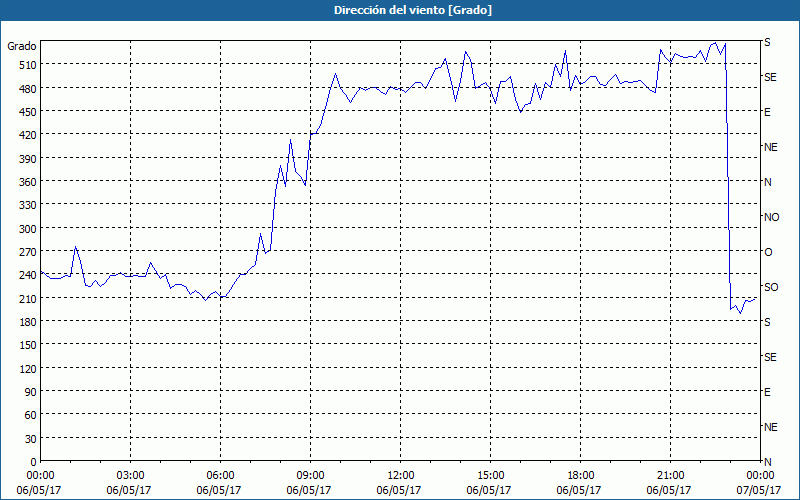Click the 120 degree axis label
Image resolution: width=800 pixels, height=500 pixels.
29,368
